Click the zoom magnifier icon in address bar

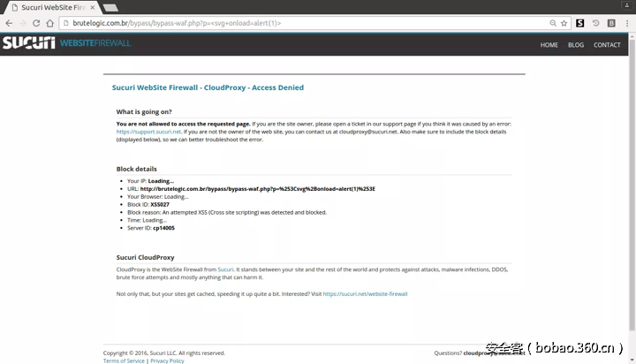tap(551, 23)
